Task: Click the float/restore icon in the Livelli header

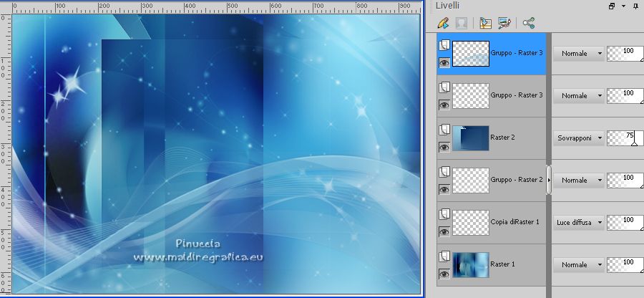Action: click(612, 6)
